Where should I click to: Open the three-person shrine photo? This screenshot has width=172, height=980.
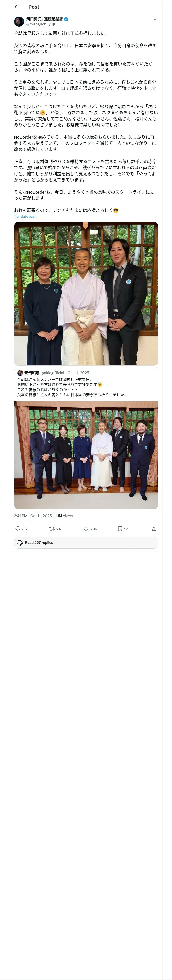point(86,293)
